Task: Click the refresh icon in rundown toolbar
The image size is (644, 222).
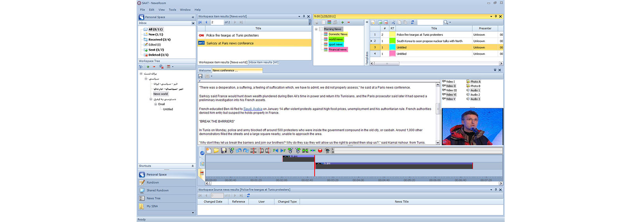Action: point(412,23)
